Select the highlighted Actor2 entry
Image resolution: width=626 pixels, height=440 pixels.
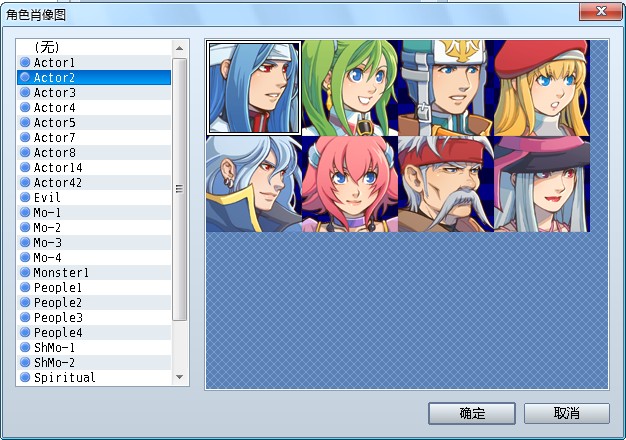[94, 77]
